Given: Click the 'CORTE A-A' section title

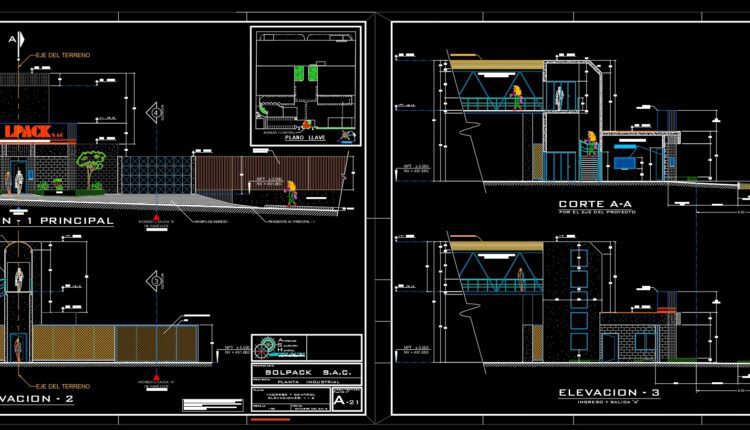Looking at the screenshot, I should pyautogui.click(x=595, y=204).
